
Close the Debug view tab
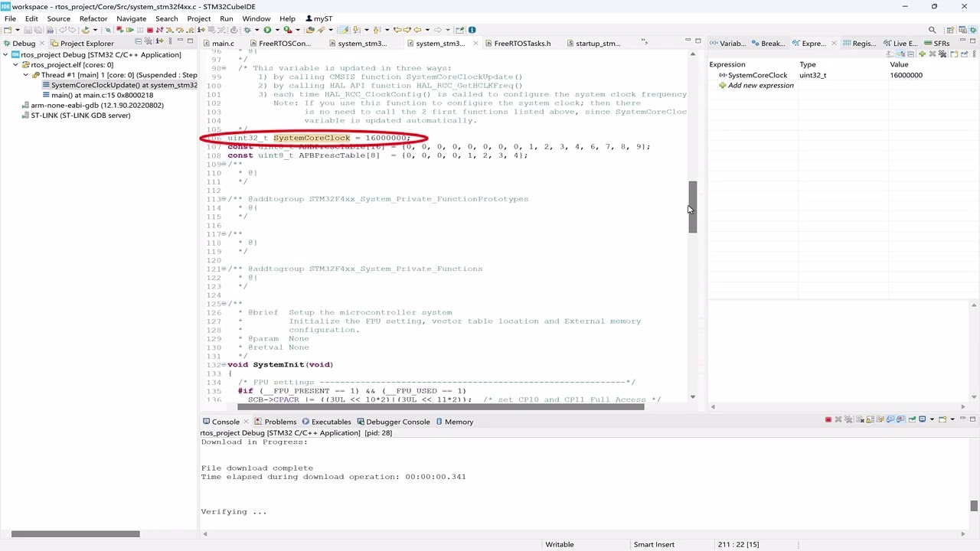click(41, 44)
